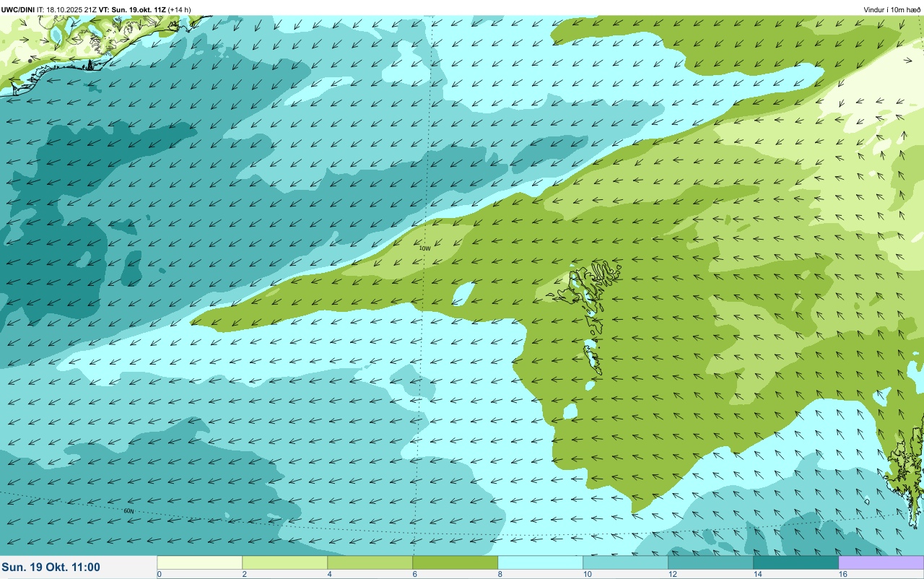Screen dimensions: 924x579
Task: Click the 'Sun. 19 Okt. 11:00' date label
Action: [x=51, y=567]
